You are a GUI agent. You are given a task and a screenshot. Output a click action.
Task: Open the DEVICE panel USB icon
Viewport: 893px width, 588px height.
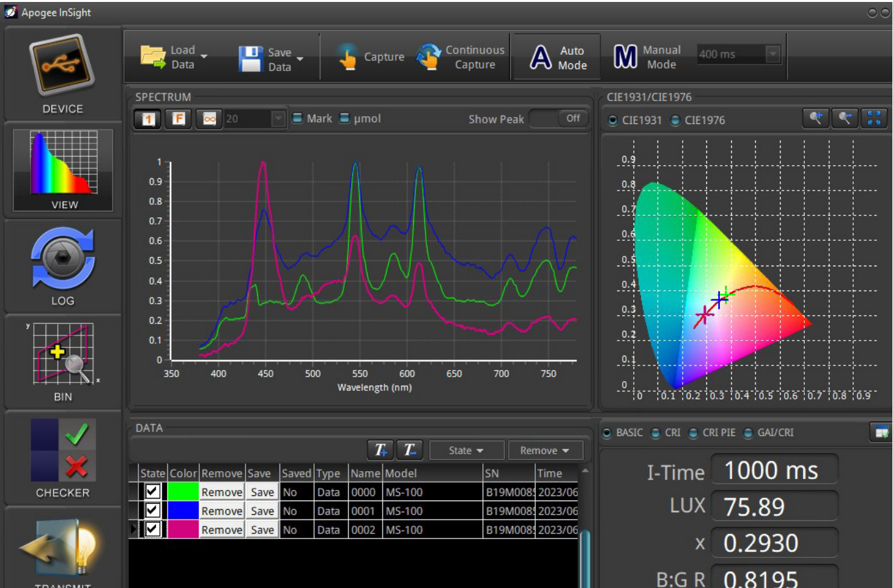63,65
